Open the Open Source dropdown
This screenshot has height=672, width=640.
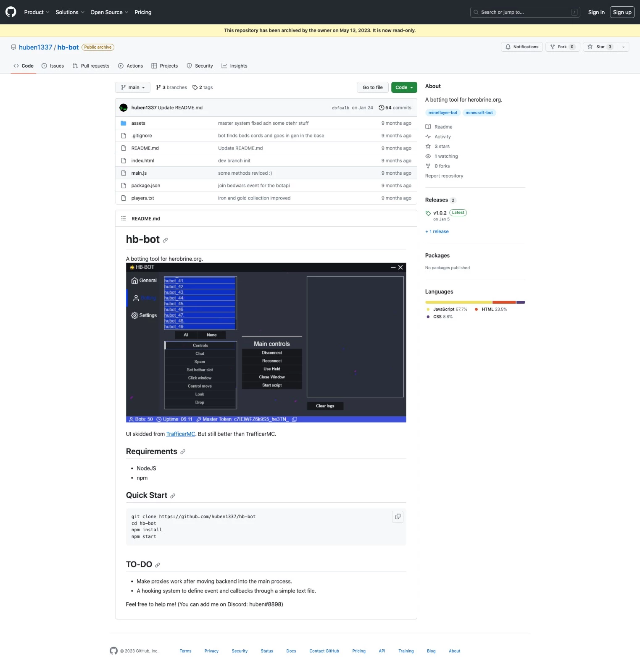pos(109,12)
